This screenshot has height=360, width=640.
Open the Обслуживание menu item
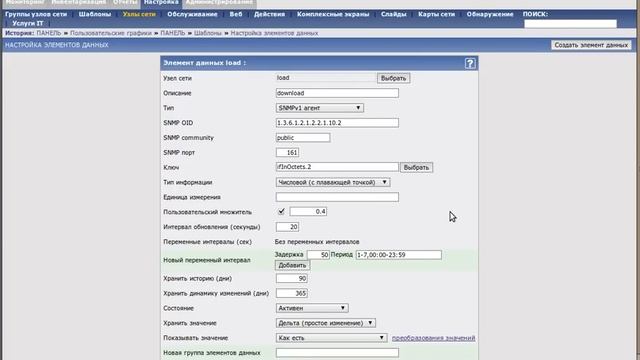click(192, 14)
